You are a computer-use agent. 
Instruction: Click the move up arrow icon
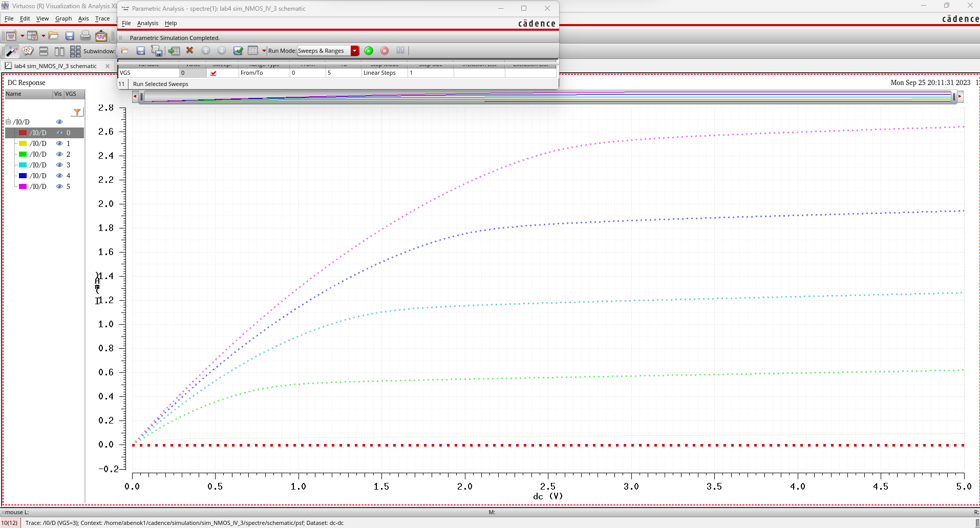click(206, 50)
